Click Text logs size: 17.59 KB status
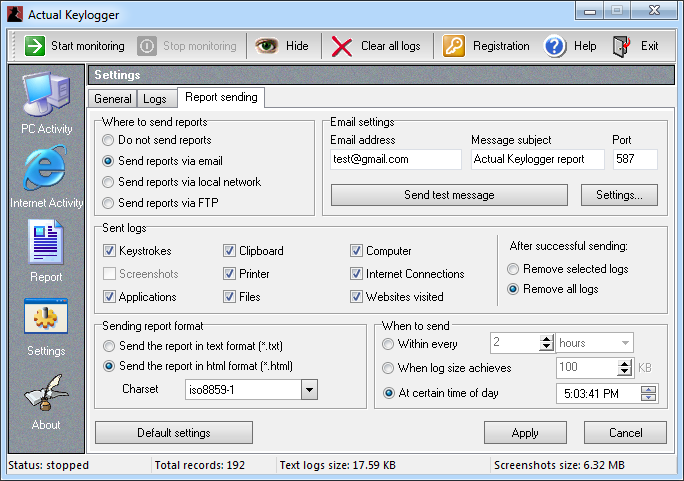Screen dimensions: 684x481 click(x=338, y=465)
